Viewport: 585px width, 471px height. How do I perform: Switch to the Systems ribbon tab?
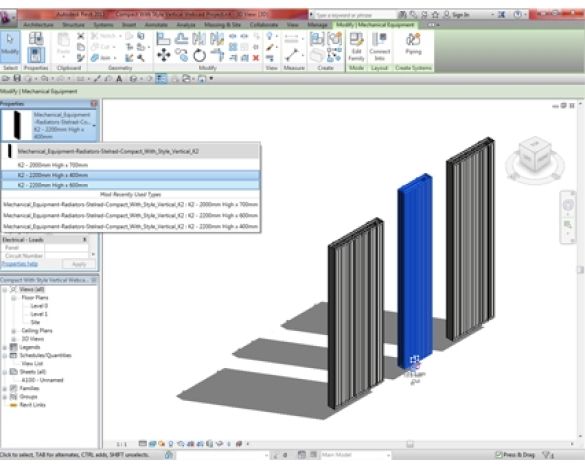103,25
